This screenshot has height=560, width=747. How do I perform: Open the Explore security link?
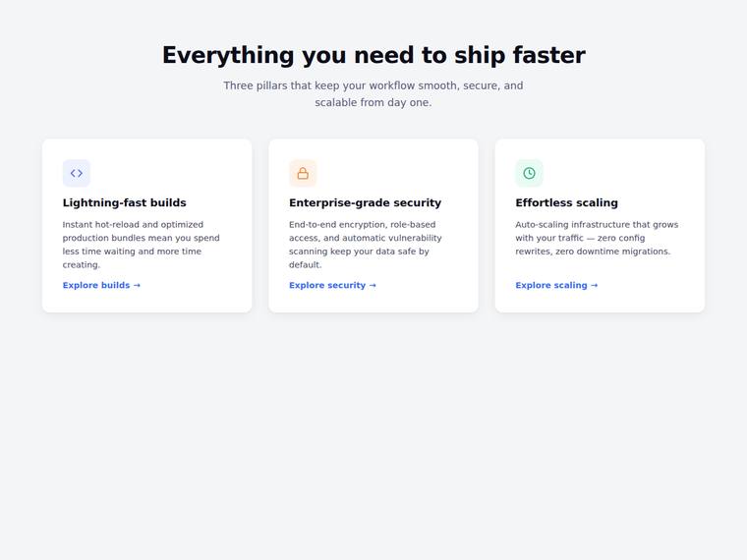(332, 285)
